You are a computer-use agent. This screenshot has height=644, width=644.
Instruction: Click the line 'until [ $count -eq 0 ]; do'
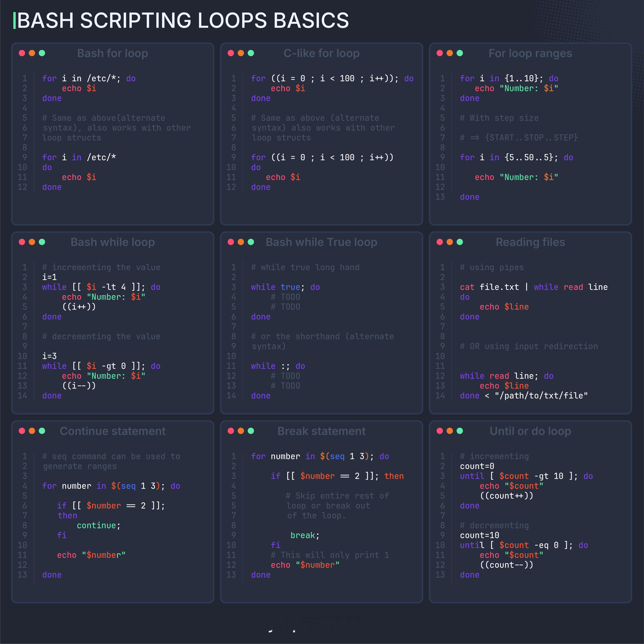point(524,545)
